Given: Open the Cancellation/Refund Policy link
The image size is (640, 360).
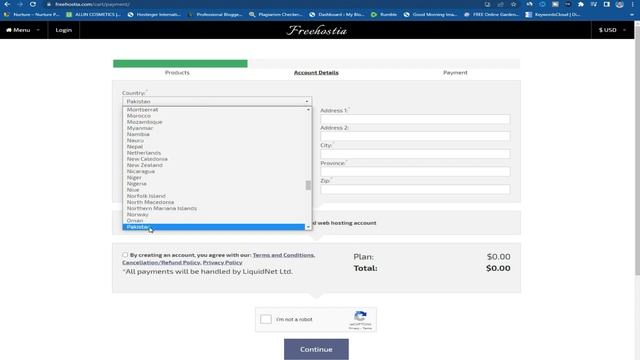Looking at the screenshot, I should coord(161,262).
